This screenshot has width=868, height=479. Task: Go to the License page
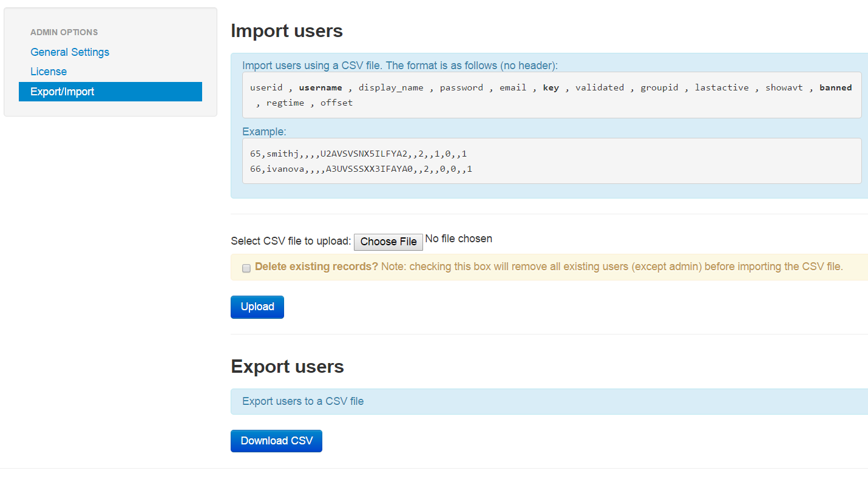(x=49, y=72)
